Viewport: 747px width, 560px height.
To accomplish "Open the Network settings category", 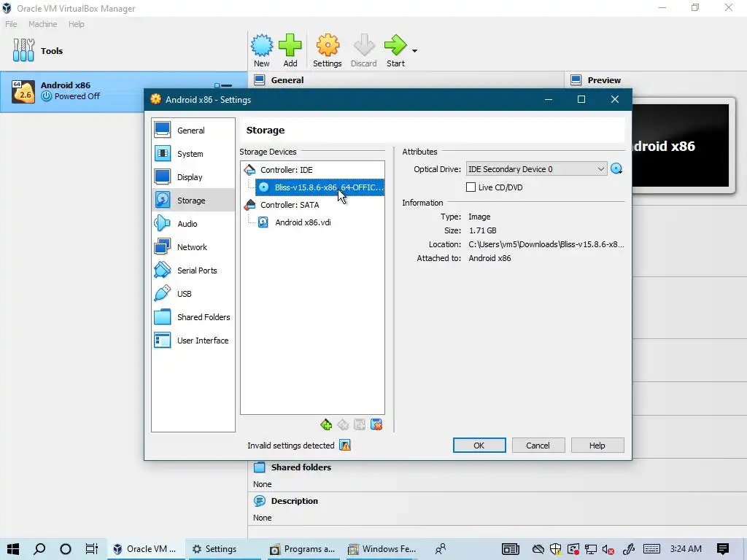I will pyautogui.click(x=193, y=247).
